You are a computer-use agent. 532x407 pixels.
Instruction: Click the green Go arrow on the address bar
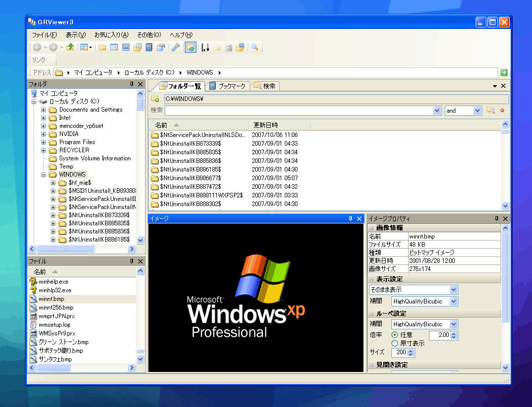click(504, 73)
